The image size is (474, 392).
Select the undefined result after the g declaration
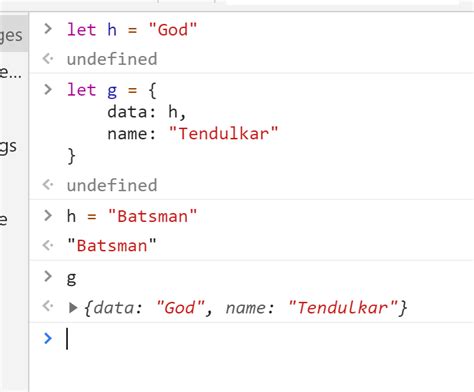[x=112, y=186]
